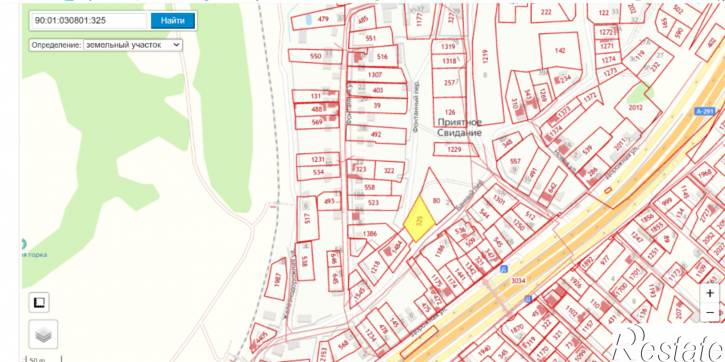This screenshot has width=725, height=362.
Task: Click the green park marker icon
Action: 23,244
